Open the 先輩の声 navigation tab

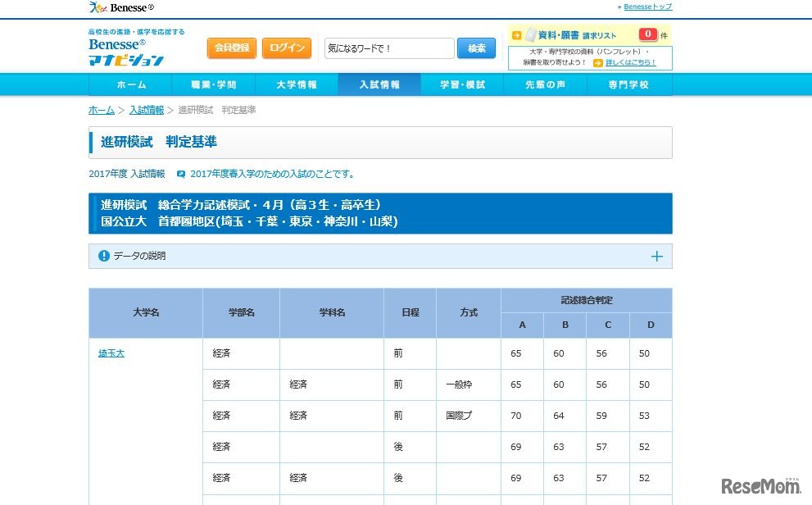point(546,84)
